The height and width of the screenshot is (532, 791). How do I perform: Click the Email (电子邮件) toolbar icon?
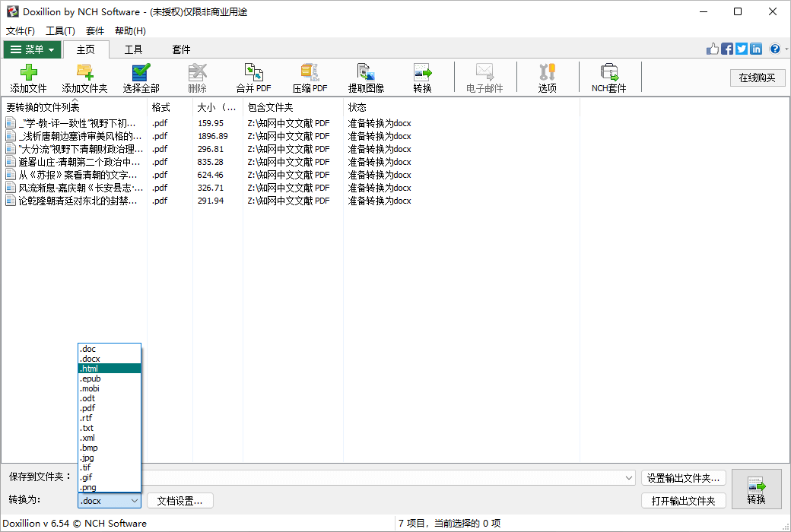point(484,78)
